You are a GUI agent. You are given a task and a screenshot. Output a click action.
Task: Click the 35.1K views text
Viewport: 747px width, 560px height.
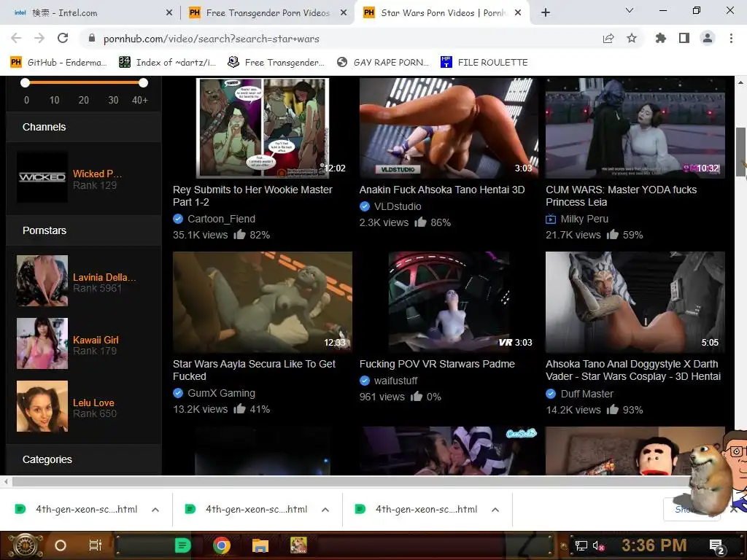coord(200,235)
